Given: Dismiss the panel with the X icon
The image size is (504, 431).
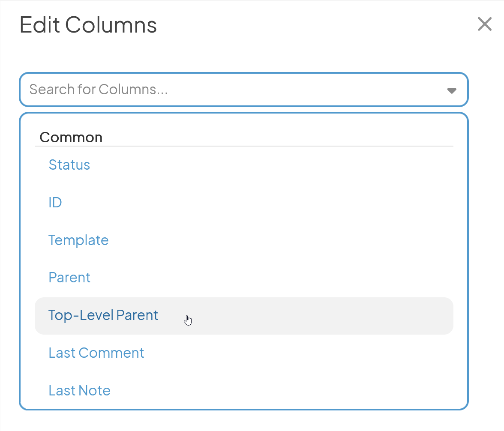Looking at the screenshot, I should [x=484, y=24].
